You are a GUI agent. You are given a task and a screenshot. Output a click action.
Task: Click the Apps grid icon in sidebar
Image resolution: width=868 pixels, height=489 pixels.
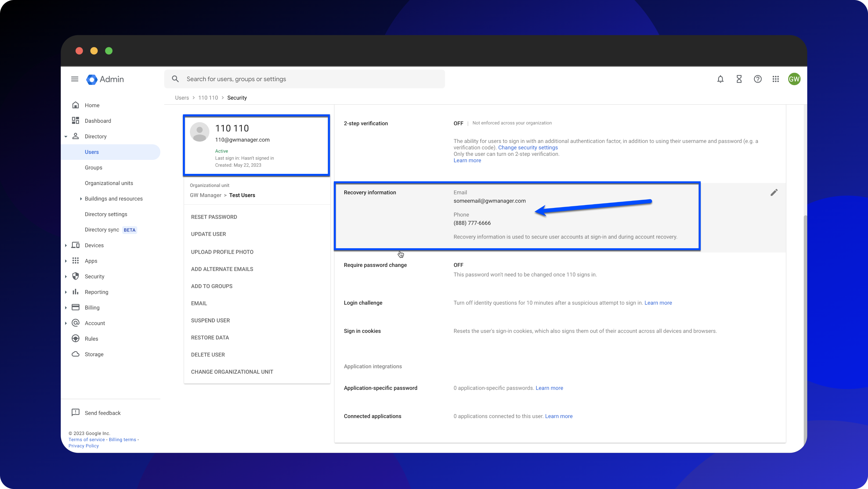click(x=75, y=261)
